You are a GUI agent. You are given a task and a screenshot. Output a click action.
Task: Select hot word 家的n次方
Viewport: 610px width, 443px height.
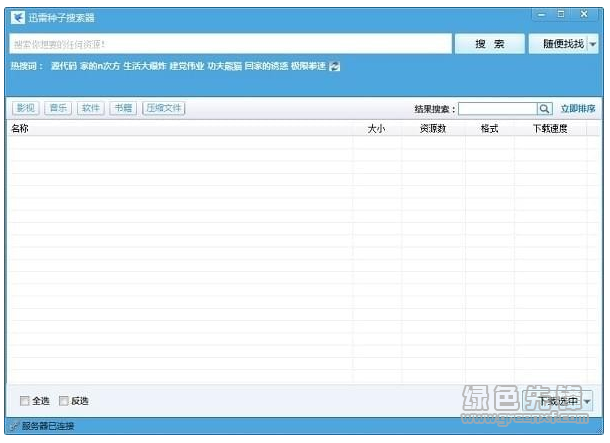point(100,66)
